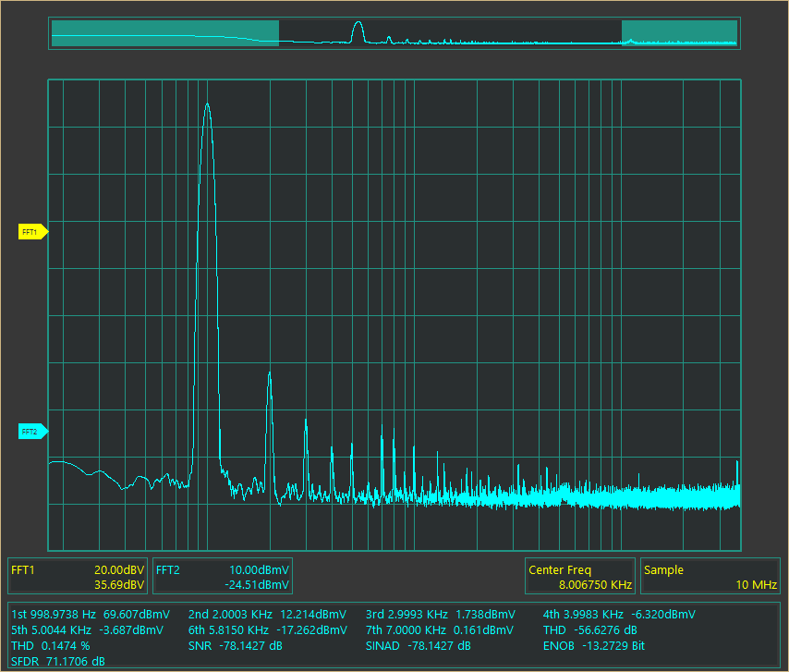Click the THD 0.1474 % measurement

point(50,645)
